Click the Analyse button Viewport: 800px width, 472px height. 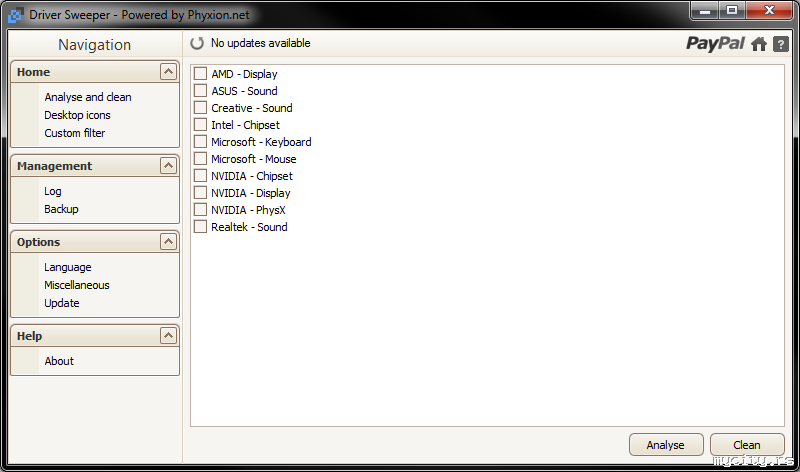666,444
